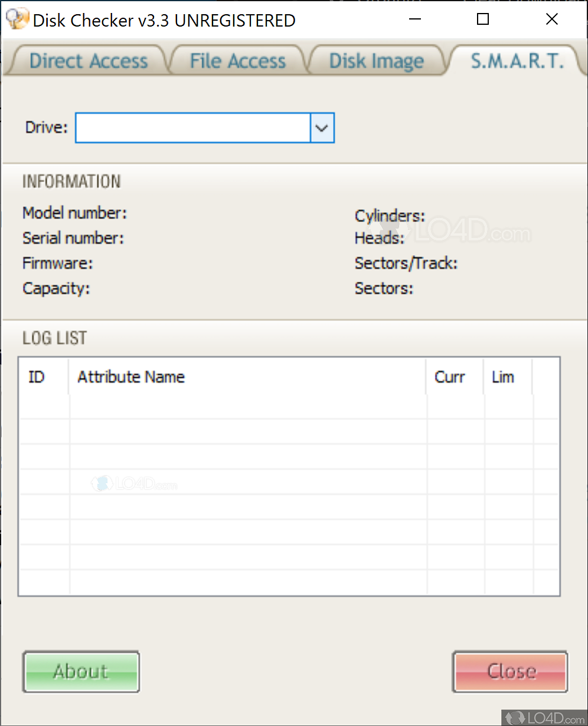Viewport: 588px width, 726px height.
Task: Open the S.M.A.R.T. tab
Action: click(x=516, y=60)
